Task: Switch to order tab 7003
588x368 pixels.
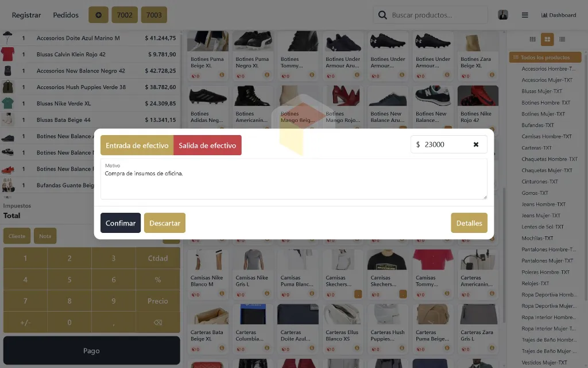Action: 154,15
